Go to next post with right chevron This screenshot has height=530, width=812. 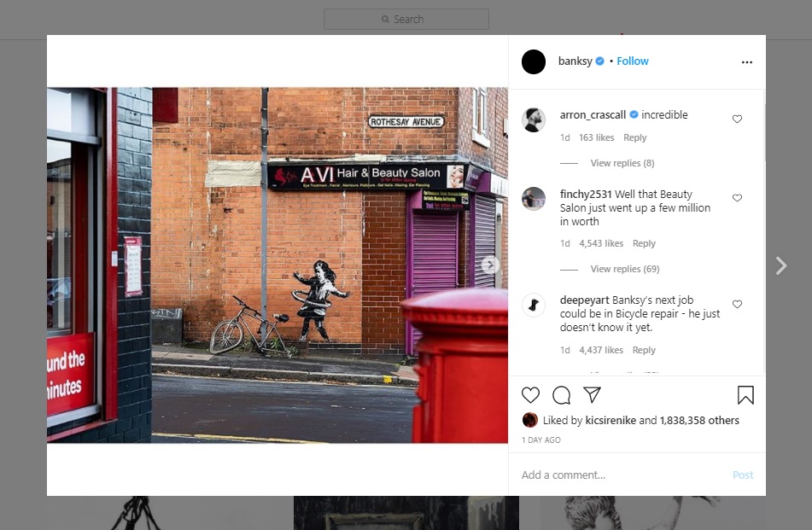click(780, 266)
